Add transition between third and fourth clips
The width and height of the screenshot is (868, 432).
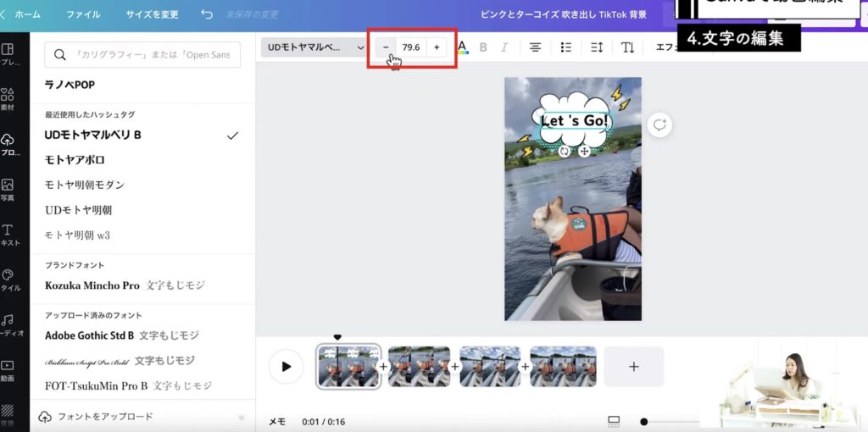click(525, 366)
